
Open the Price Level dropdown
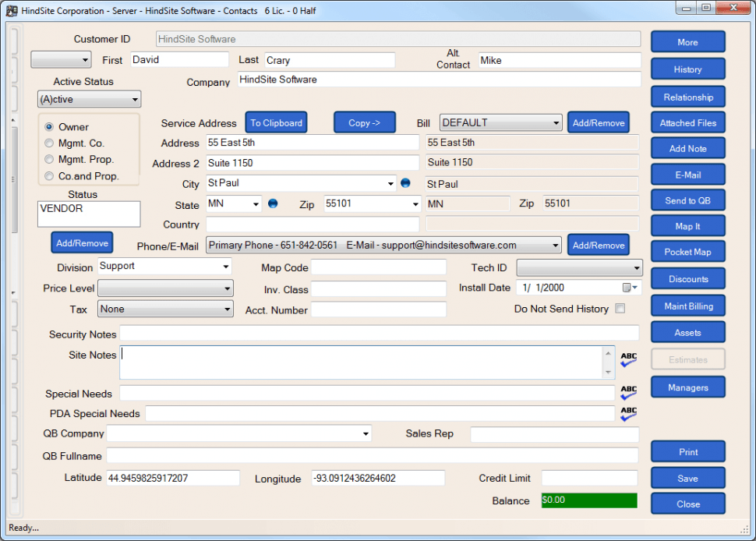165,288
